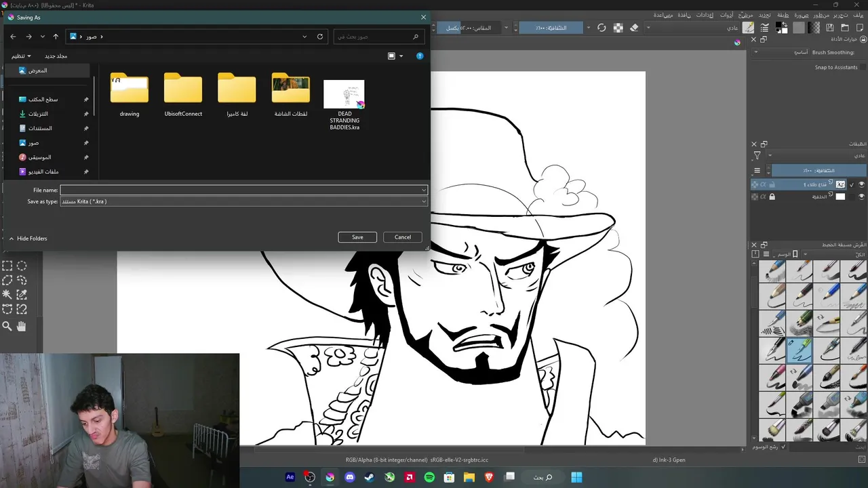Toggle the lock on paint layer 1
The image size is (868, 488).
point(772,184)
